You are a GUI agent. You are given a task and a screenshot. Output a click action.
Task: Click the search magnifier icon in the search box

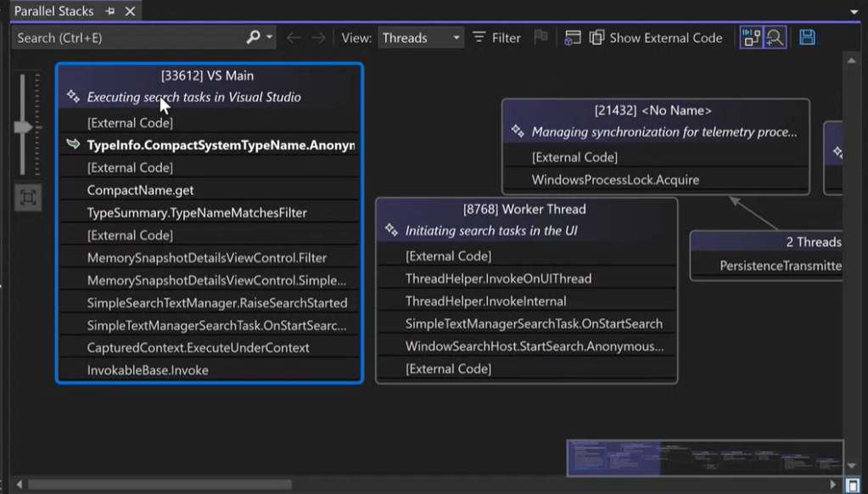click(253, 37)
